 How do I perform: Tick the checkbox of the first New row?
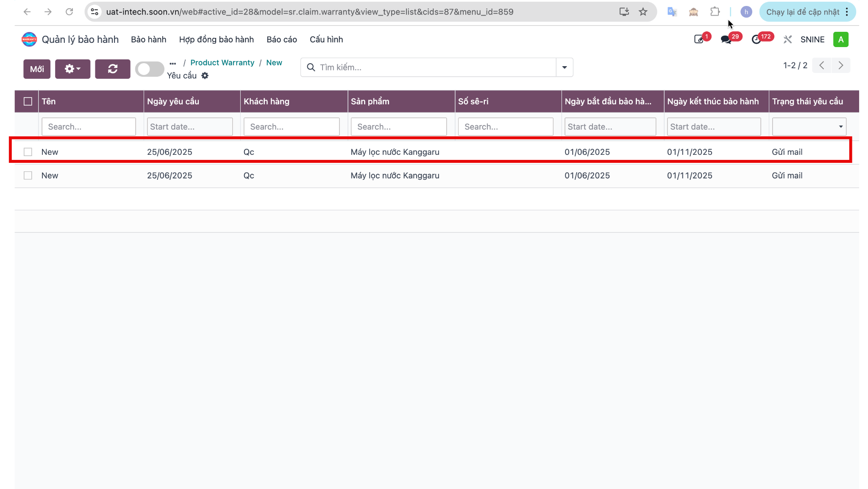click(x=28, y=152)
